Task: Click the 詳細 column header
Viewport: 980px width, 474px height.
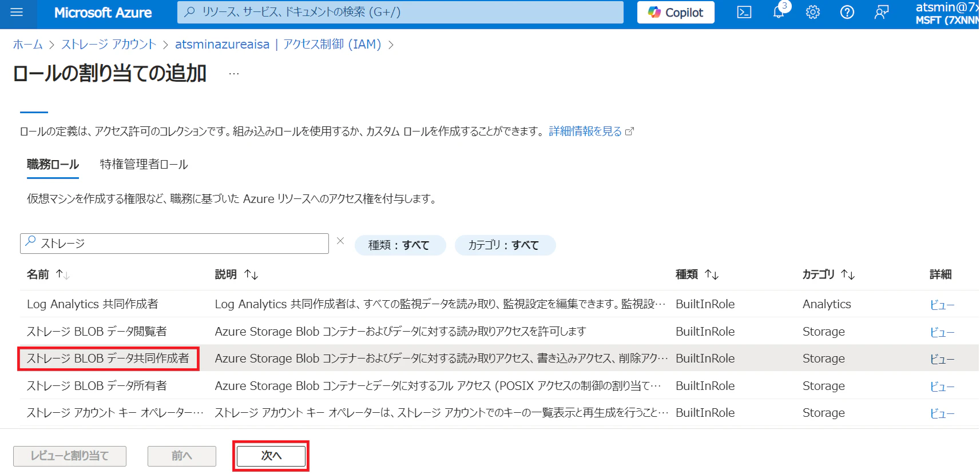Action: click(x=941, y=274)
